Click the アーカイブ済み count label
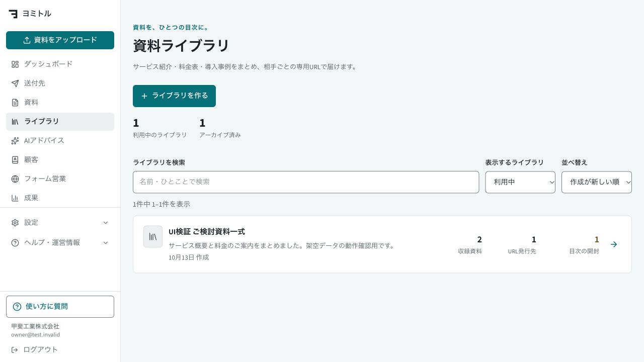Viewport: 644px width, 362px height. pos(220,135)
